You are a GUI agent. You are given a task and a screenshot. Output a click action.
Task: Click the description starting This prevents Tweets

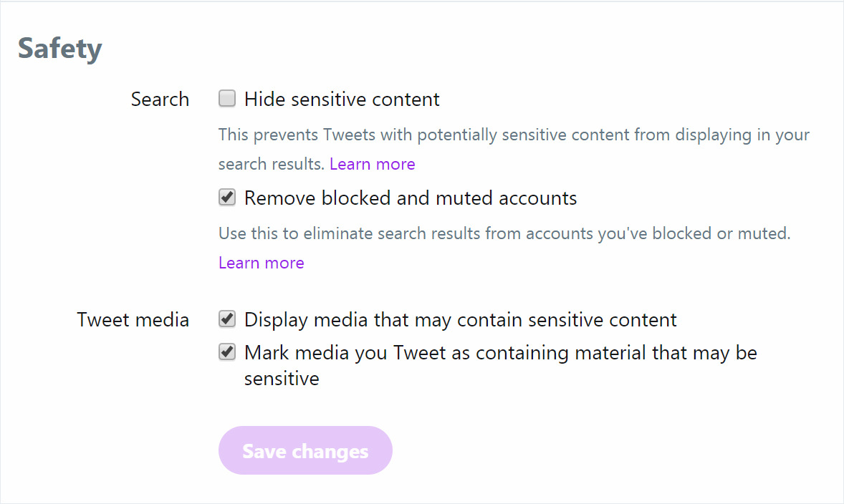[x=514, y=149]
